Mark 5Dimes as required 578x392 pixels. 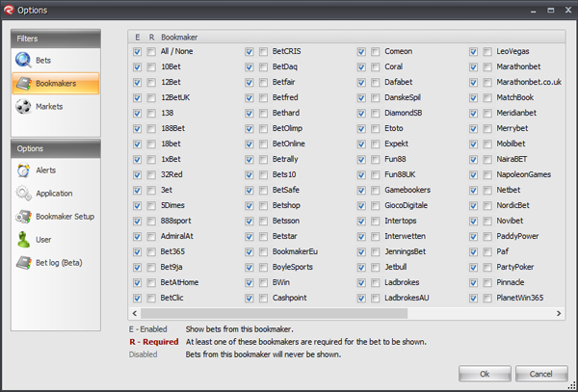tap(151, 205)
